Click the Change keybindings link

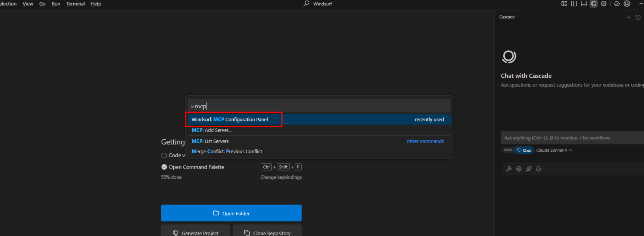(281, 177)
